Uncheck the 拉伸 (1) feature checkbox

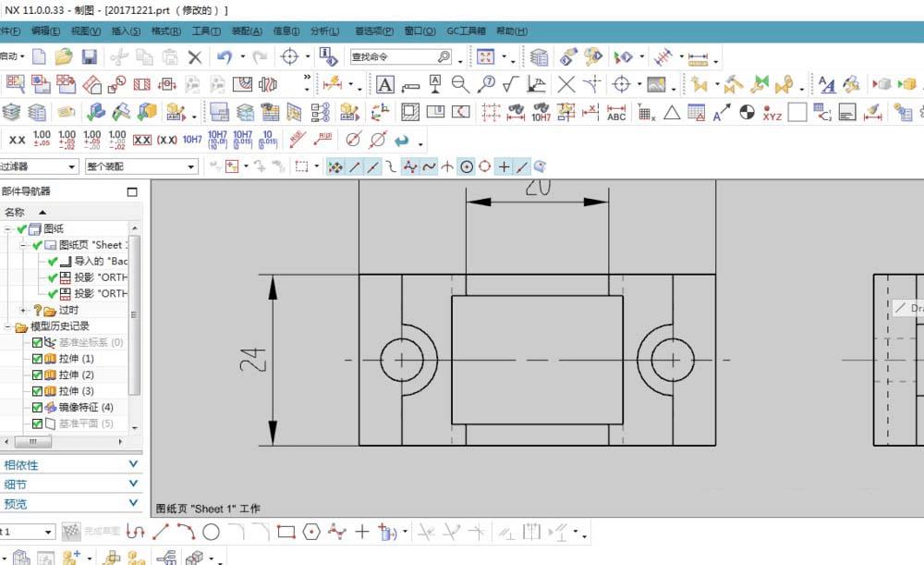tap(37, 359)
